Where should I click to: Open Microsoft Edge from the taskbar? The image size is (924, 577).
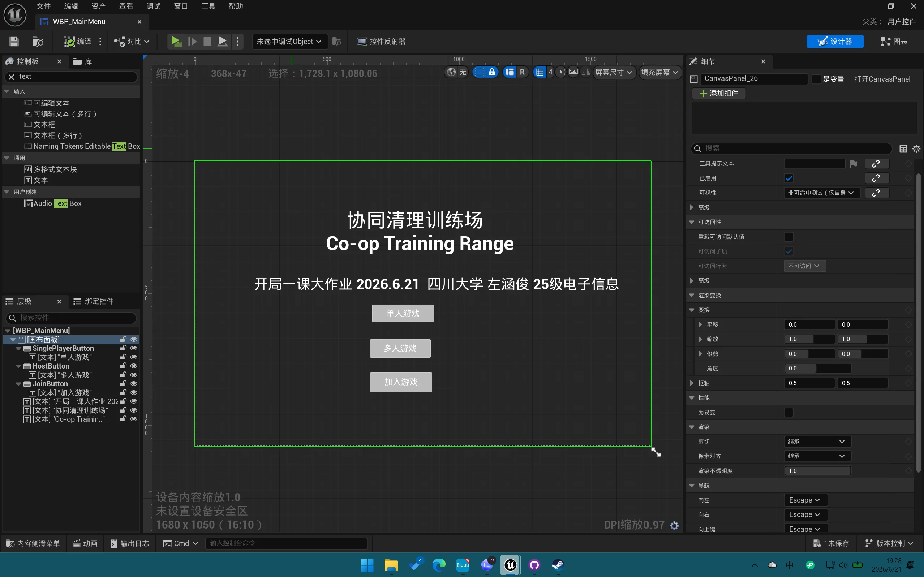439,565
